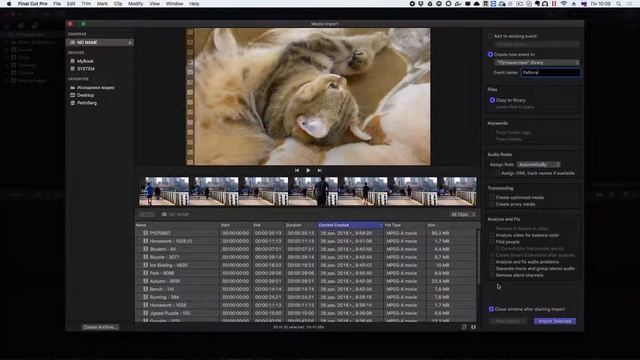Image resolution: width=640 pixels, height=360 pixels.
Task: Select the 'Bench - 114' clip row
Action: (x=305, y=289)
